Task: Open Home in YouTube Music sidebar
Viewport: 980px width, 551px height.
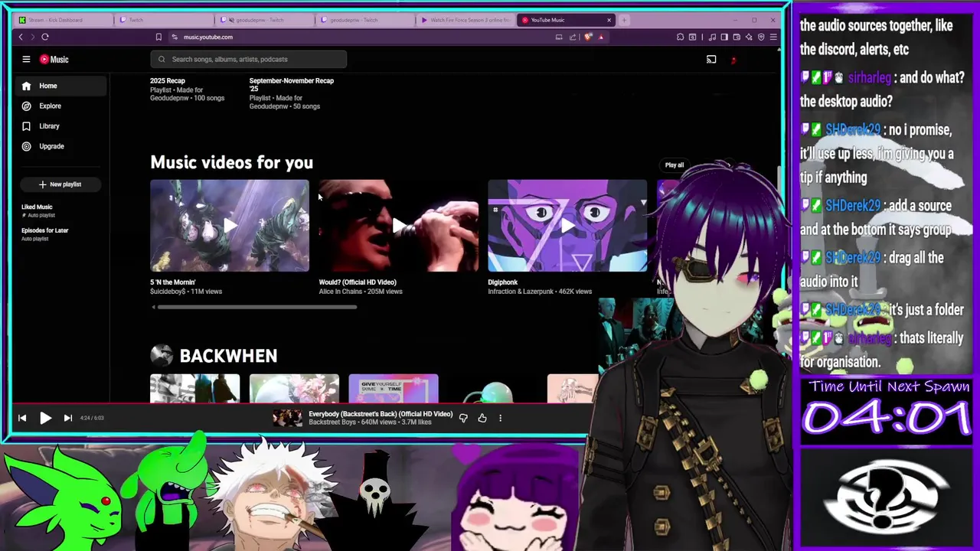Action: coord(61,86)
